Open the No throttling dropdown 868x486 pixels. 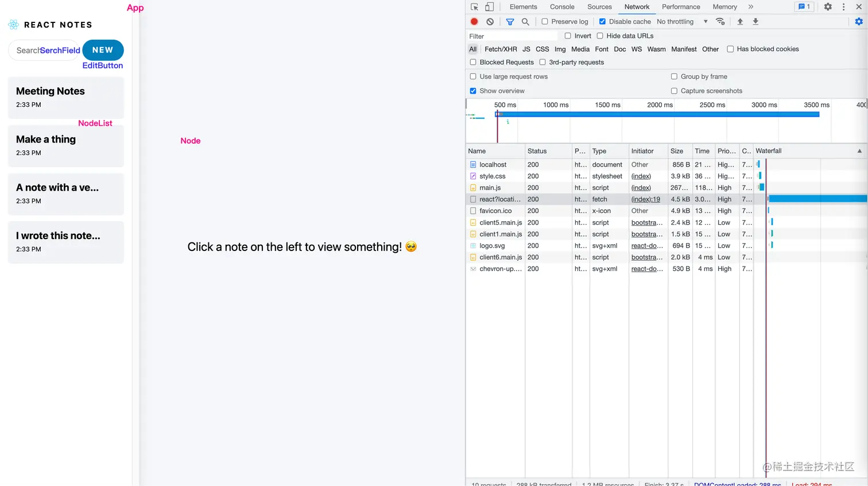(x=682, y=21)
